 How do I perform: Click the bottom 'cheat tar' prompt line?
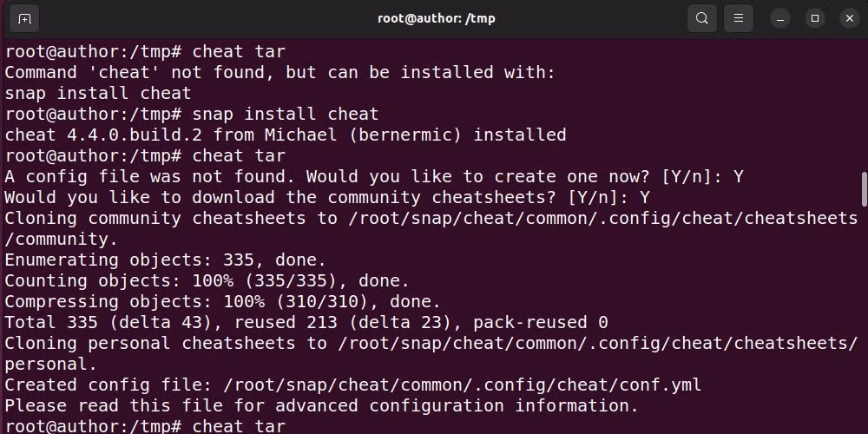[146, 426]
